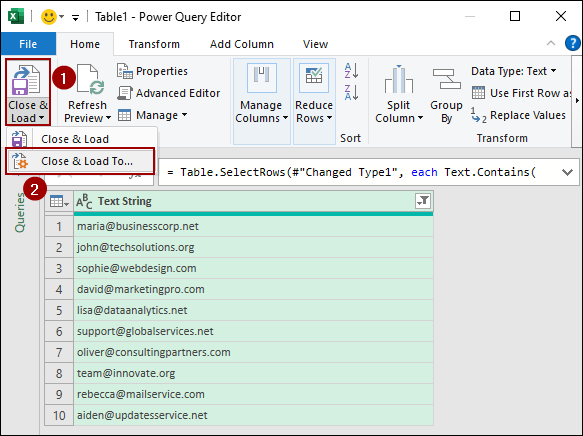
Task: Click the Replace Values 1-2 icon
Action: coord(479,116)
